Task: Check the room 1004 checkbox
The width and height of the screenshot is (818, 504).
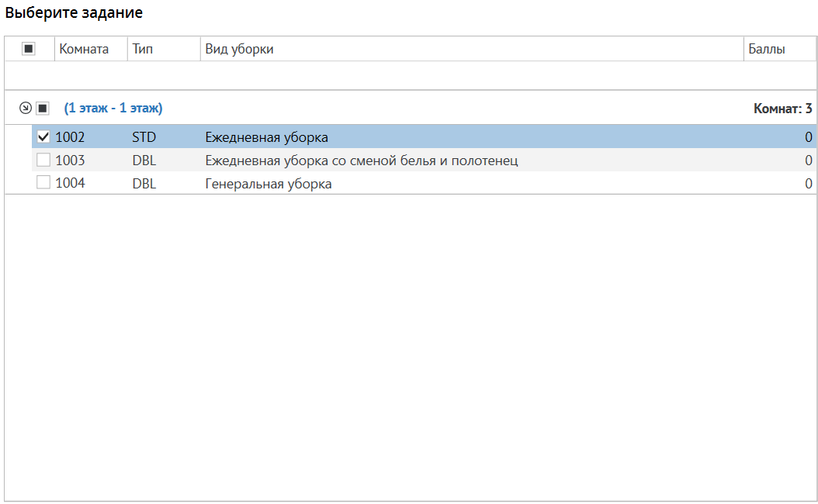Action: (43, 184)
